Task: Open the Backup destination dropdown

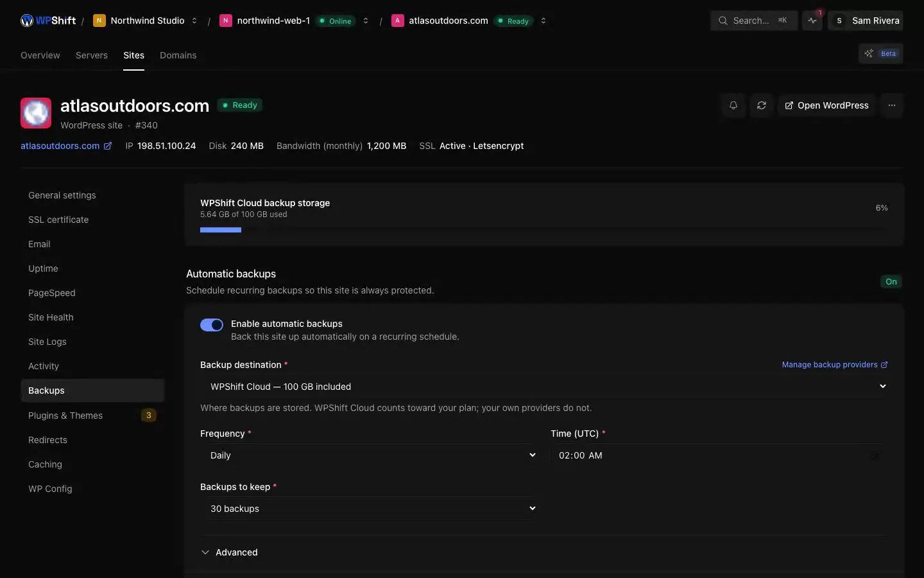Action: pyautogui.click(x=544, y=387)
